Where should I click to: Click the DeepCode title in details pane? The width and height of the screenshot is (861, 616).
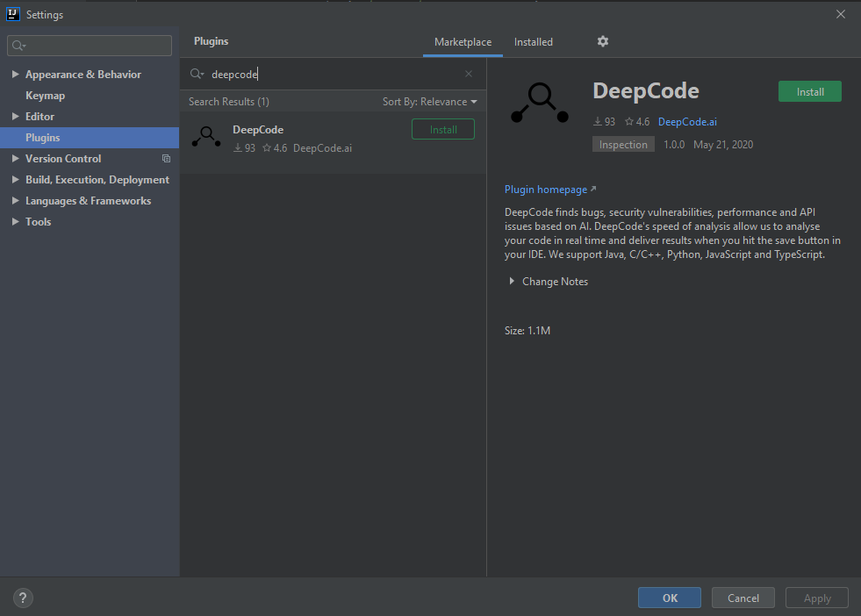pos(646,90)
